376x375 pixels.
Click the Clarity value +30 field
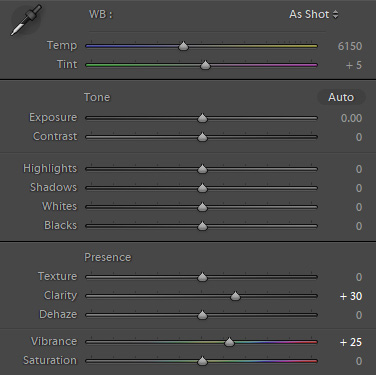point(351,296)
